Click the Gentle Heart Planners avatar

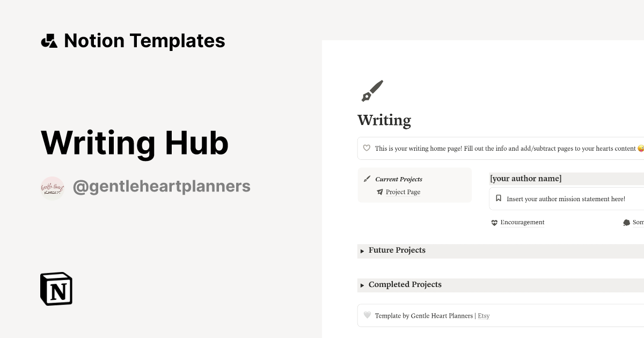coord(52,187)
